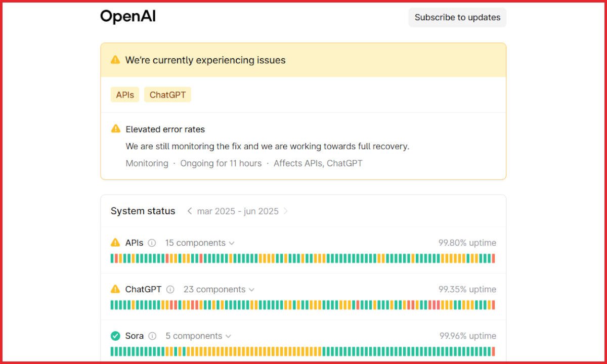Screen dimensions: 607x364
Task: Click the warning icon next to APIs status row
Action: (x=115, y=243)
